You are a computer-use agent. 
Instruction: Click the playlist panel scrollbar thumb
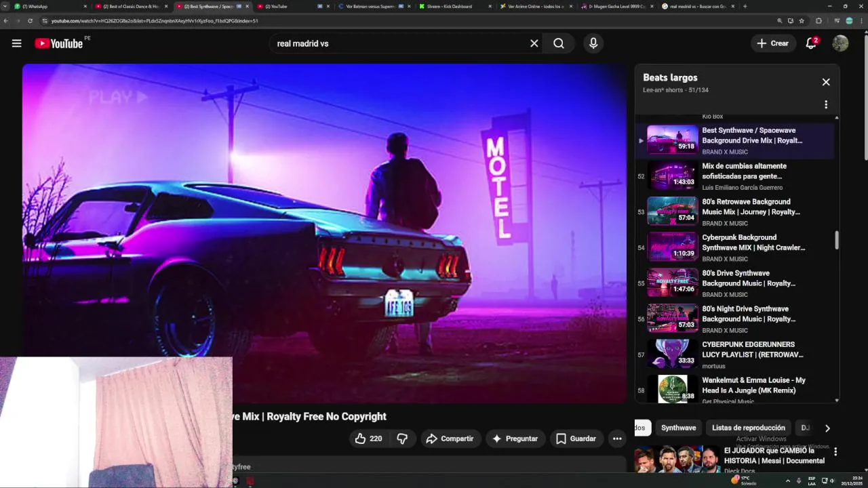click(x=836, y=240)
